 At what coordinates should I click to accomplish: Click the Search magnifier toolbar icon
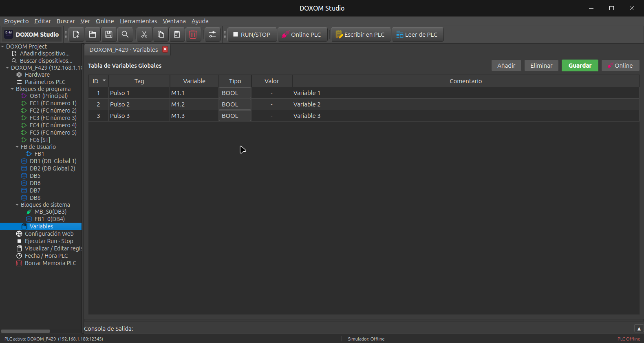pyautogui.click(x=125, y=35)
